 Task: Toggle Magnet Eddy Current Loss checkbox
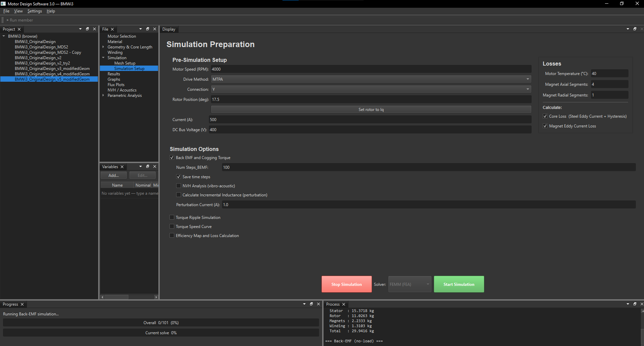click(x=545, y=126)
